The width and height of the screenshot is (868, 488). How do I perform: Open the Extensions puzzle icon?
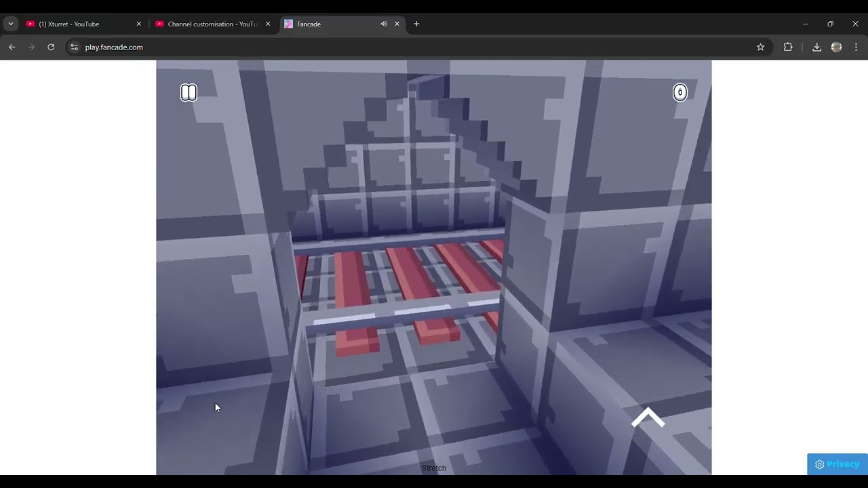[x=788, y=47]
